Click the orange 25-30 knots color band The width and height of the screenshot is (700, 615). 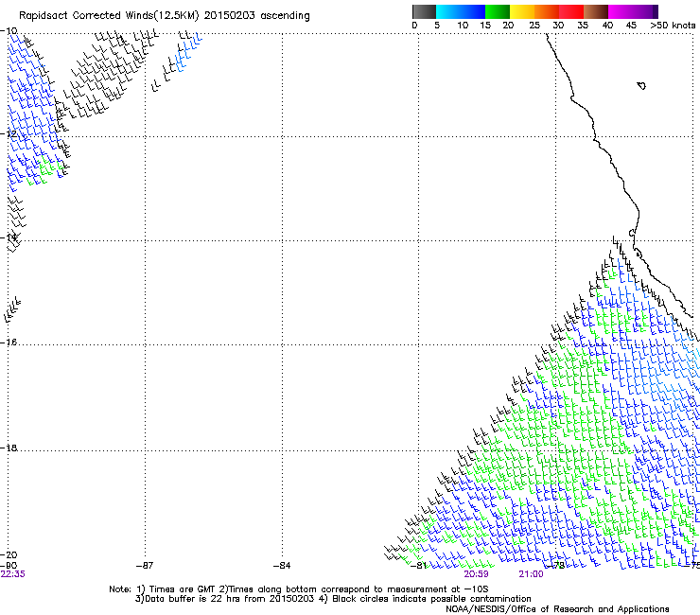(x=547, y=11)
